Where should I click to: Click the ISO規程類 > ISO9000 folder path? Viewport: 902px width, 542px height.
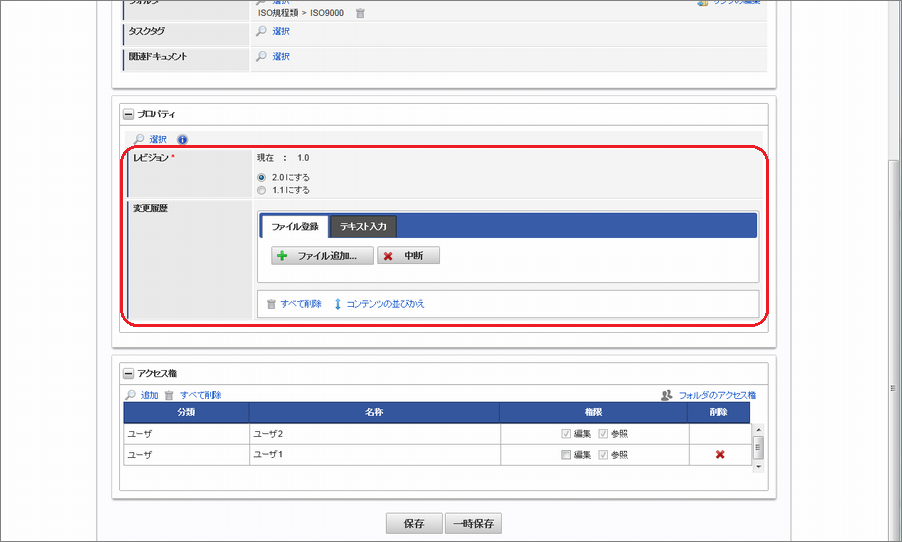[301, 13]
